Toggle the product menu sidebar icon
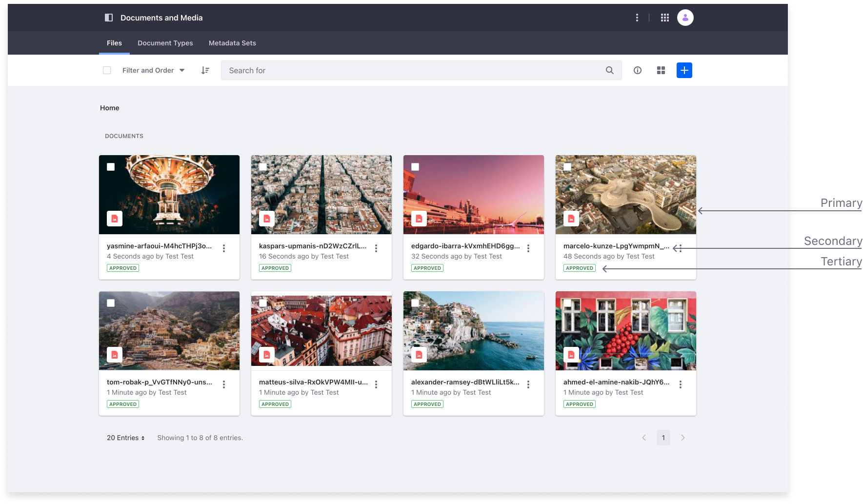The height and width of the screenshot is (504, 863). click(109, 18)
